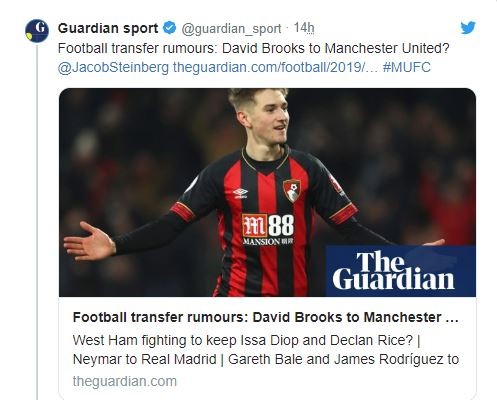The width and height of the screenshot is (497, 400).
Task: Open the @JacobSteinberg mention link
Action: click(113, 68)
